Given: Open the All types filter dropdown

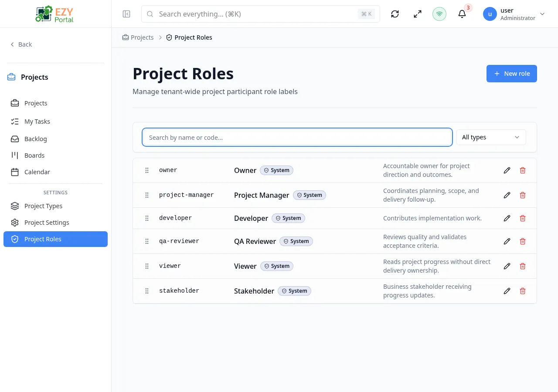Looking at the screenshot, I should point(491,137).
